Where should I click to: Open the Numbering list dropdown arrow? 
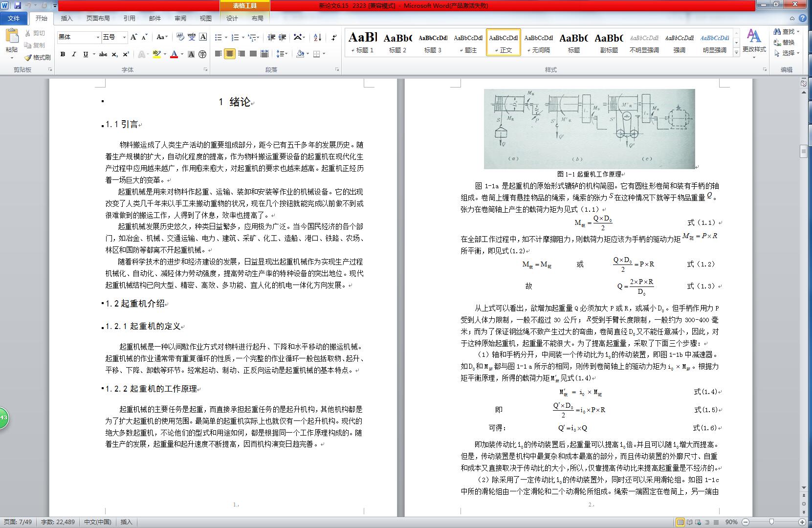point(242,37)
